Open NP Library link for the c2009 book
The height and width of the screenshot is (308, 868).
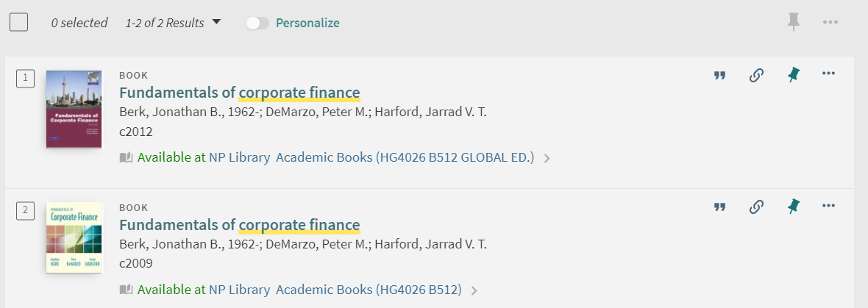point(239,289)
